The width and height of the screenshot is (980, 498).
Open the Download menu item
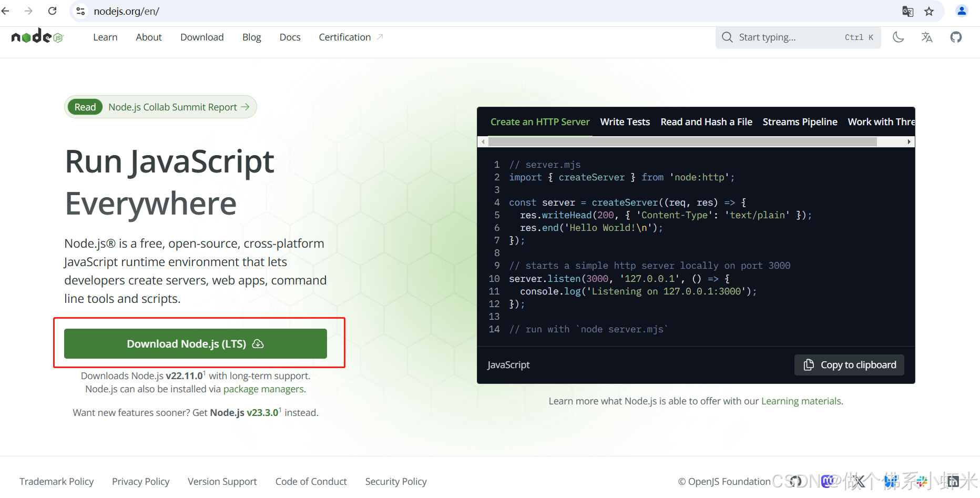click(202, 37)
